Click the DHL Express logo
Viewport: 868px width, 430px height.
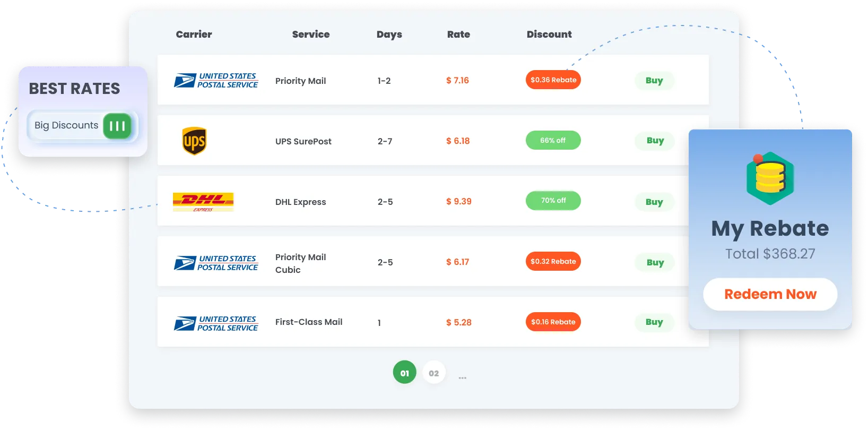point(203,202)
